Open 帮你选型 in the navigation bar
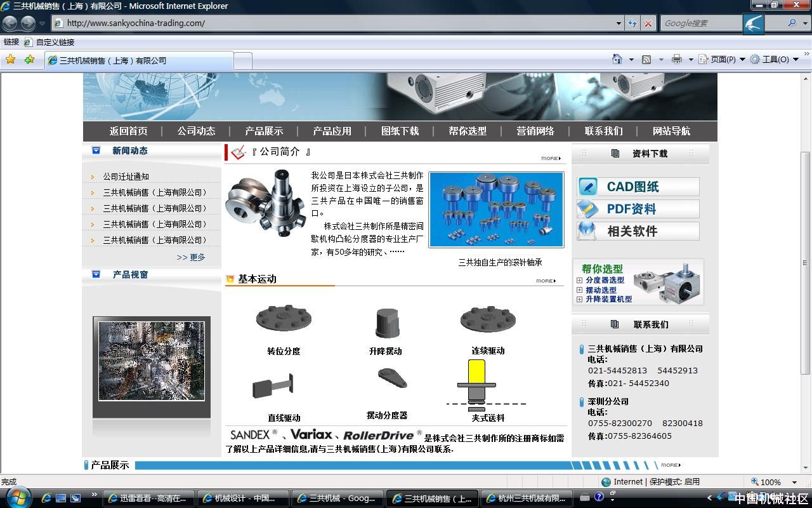This screenshot has height=508, width=812. click(x=468, y=131)
